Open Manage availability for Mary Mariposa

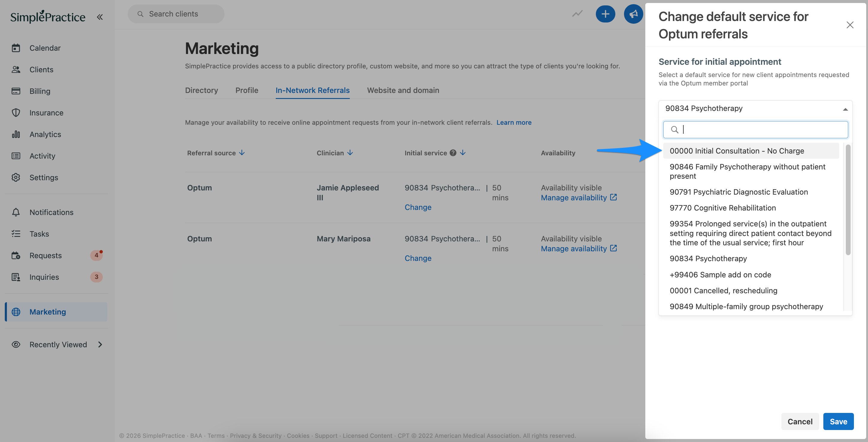click(578, 249)
